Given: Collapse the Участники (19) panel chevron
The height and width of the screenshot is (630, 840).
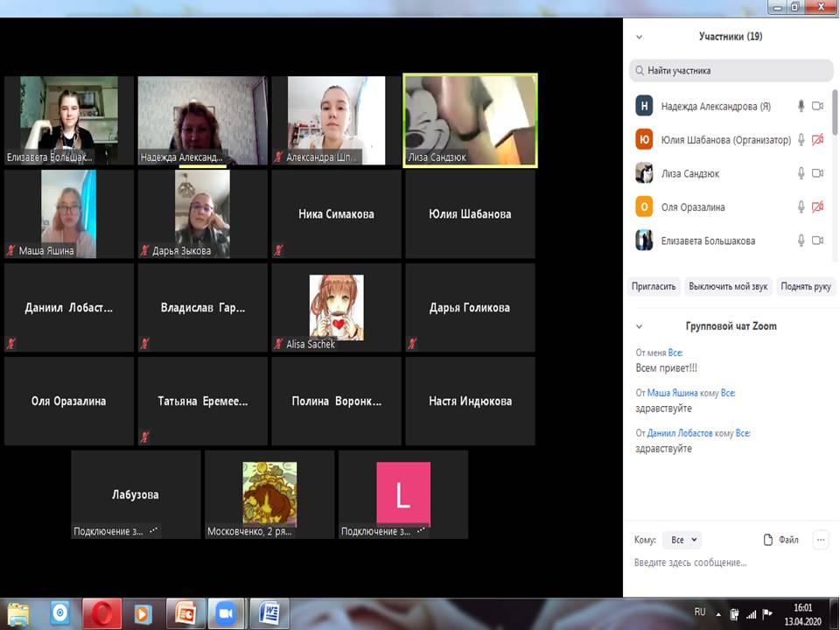Looking at the screenshot, I should click(x=639, y=37).
